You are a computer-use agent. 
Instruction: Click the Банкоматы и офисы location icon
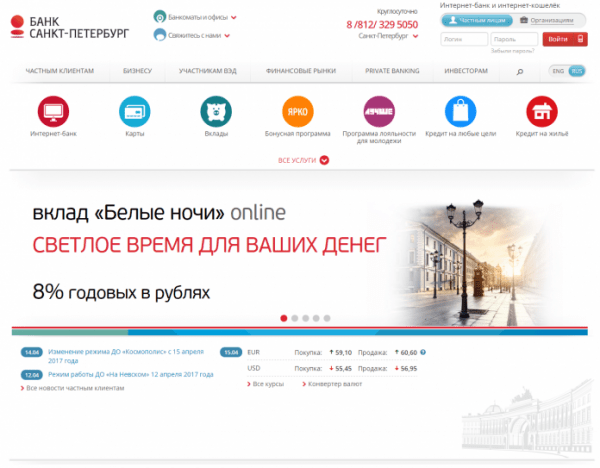coord(160,17)
